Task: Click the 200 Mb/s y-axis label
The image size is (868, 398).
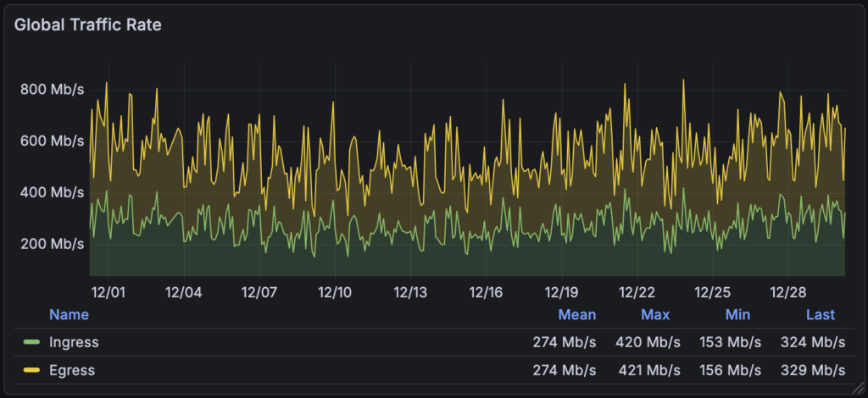Action: point(52,245)
